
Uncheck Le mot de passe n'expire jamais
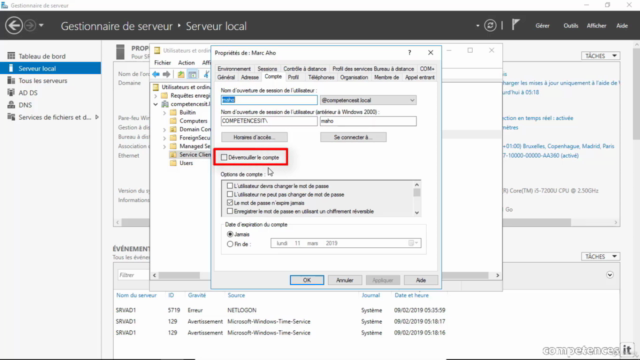tap(230, 203)
